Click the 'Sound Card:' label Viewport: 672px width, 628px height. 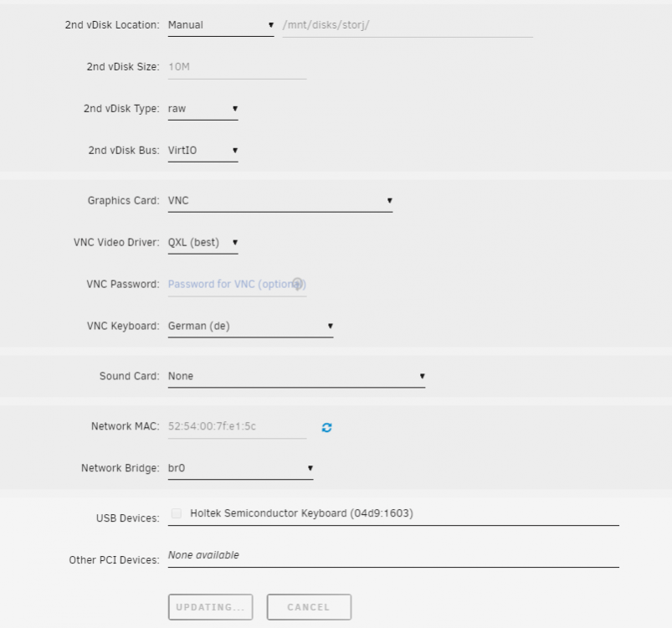click(130, 376)
